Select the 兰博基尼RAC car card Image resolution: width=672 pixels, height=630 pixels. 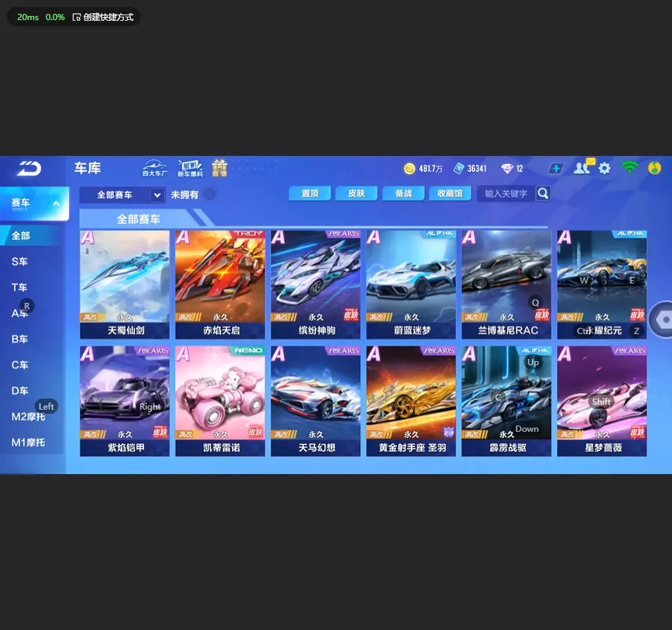click(506, 285)
